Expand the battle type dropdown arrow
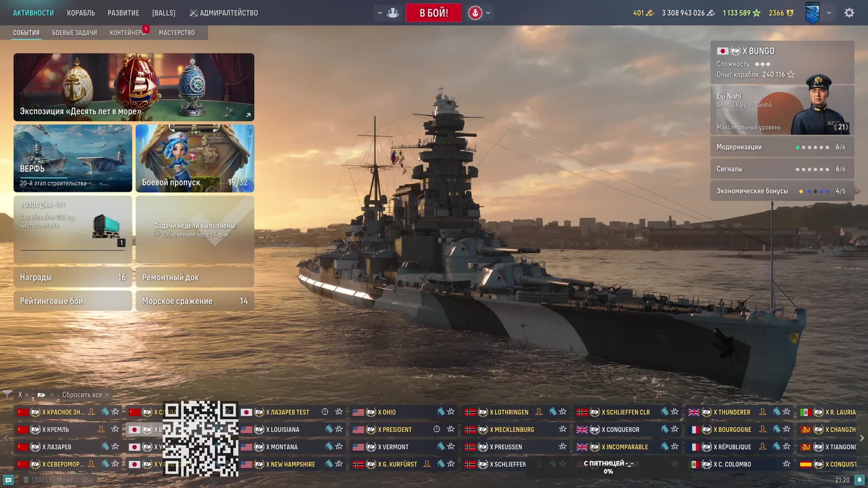Image resolution: width=868 pixels, height=488 pixels. 488,13
